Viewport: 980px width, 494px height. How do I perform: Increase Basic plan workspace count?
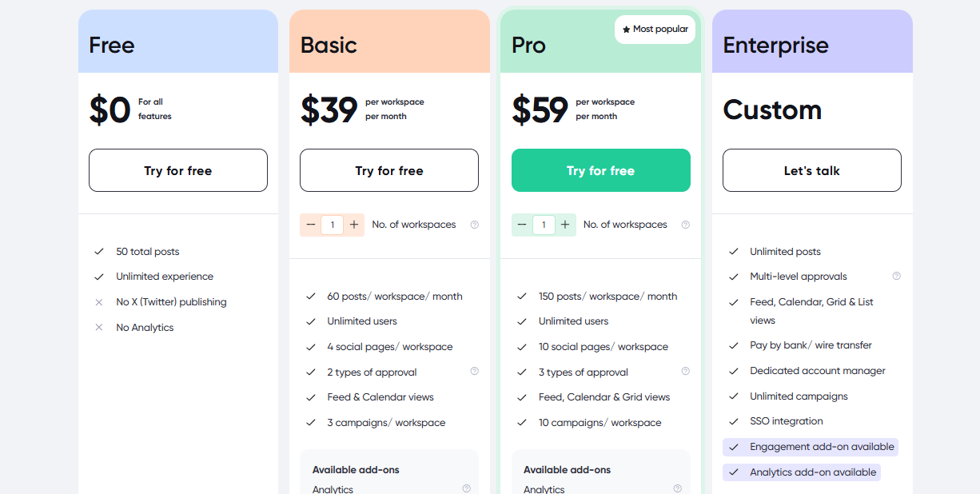point(354,225)
